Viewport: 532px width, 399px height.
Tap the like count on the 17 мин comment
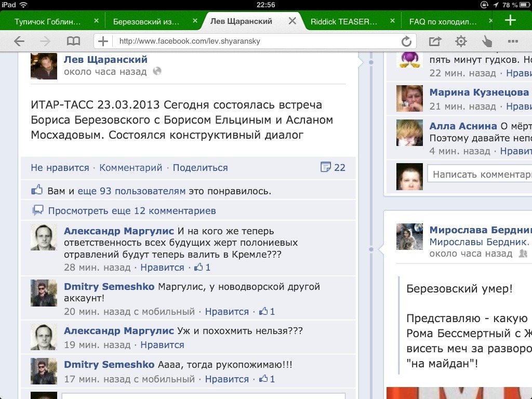(x=267, y=379)
